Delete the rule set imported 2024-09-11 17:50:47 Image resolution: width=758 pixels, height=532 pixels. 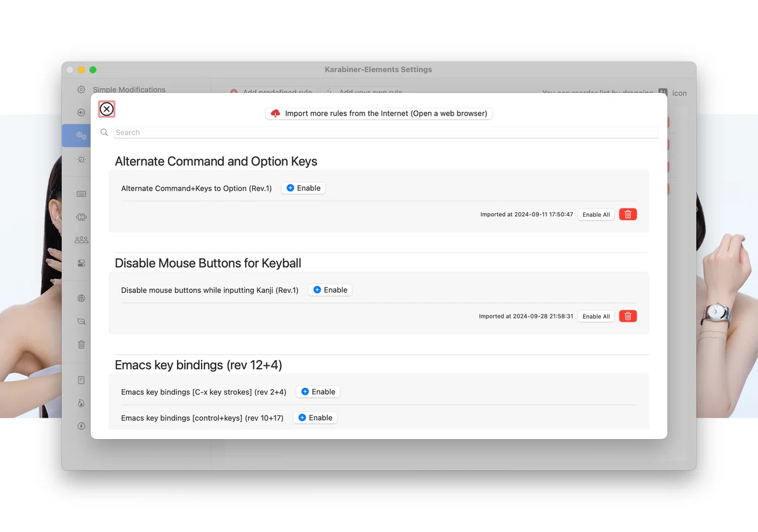pyautogui.click(x=628, y=215)
